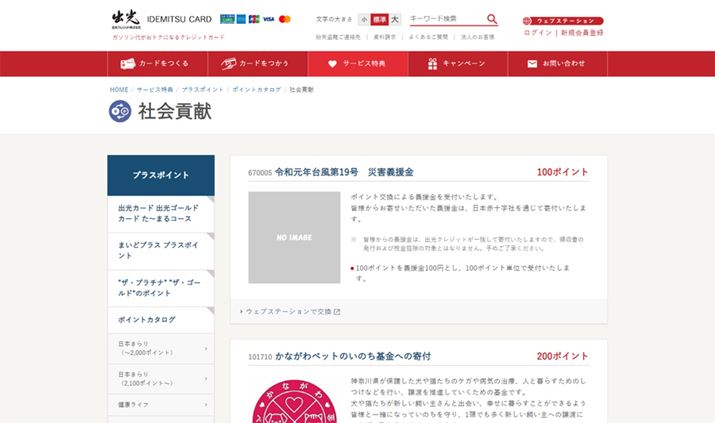Screen dimensions: 715x423
Task: Select the プラスポイント sidebar header
Action: 161,175
